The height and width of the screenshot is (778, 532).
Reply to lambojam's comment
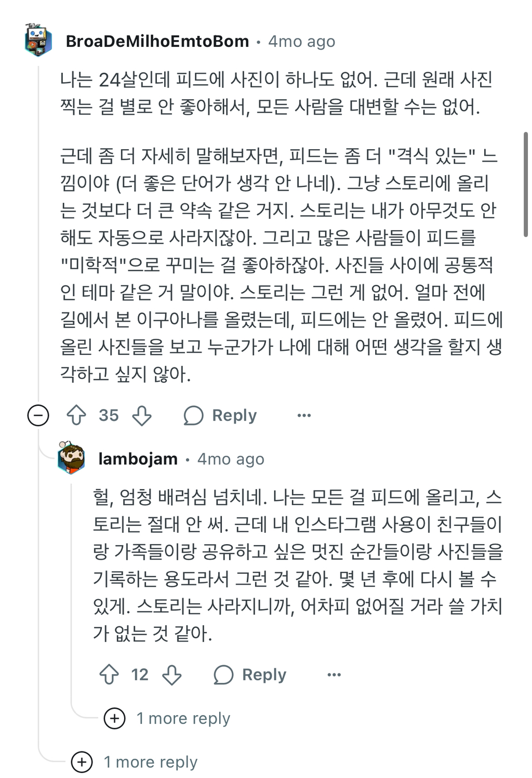[x=250, y=675]
